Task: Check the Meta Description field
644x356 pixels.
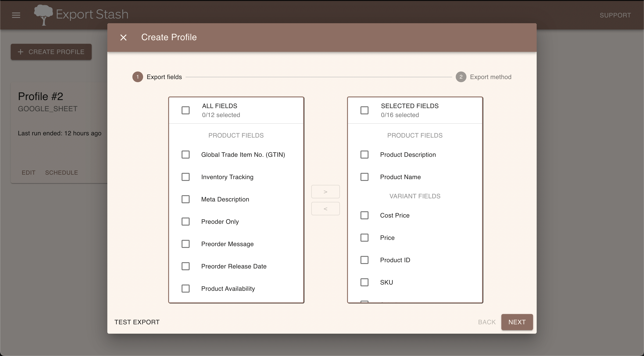Action: point(186,199)
